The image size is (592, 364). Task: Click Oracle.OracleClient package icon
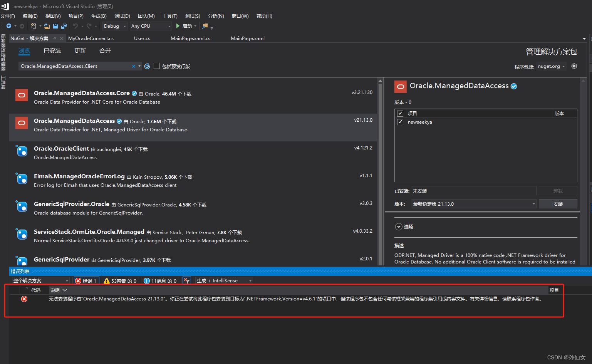[x=22, y=151]
